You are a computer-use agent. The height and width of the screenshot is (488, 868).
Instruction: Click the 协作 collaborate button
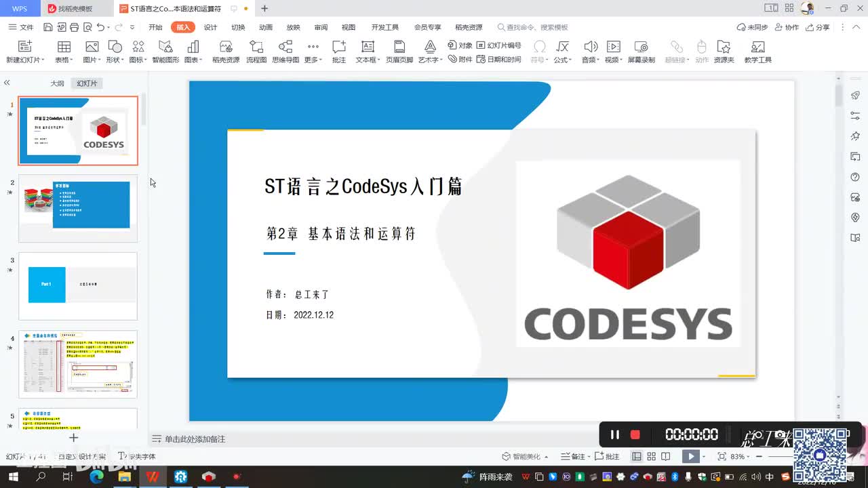pyautogui.click(x=786, y=27)
